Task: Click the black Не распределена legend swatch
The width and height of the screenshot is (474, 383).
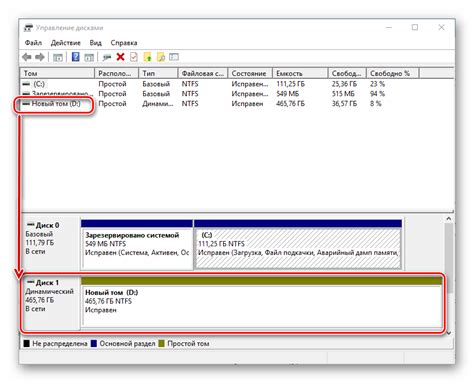Action: point(27,343)
